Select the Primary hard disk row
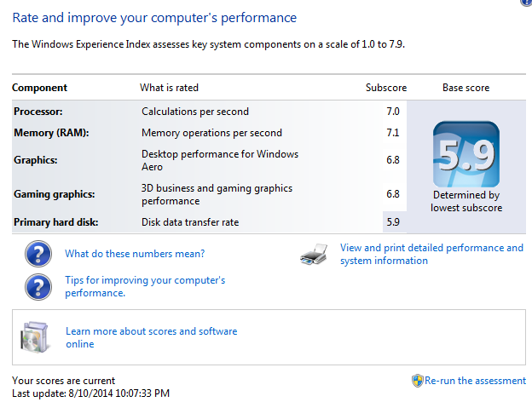The width and height of the screenshot is (532, 402). pos(209,222)
